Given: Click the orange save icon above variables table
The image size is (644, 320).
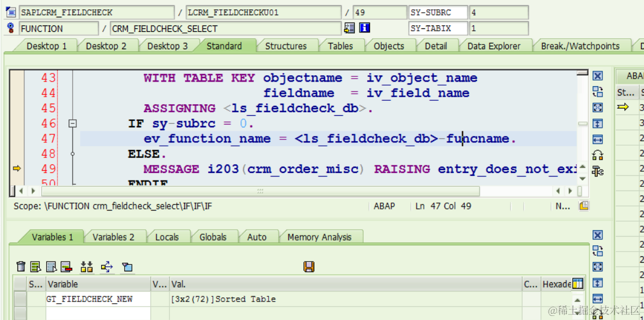Looking at the screenshot, I should tap(309, 267).
